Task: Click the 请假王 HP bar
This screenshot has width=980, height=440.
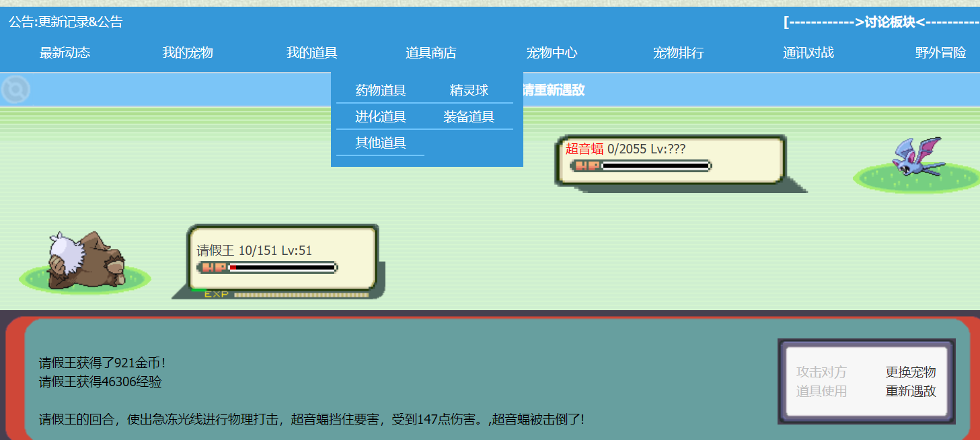Action: pyautogui.click(x=267, y=267)
